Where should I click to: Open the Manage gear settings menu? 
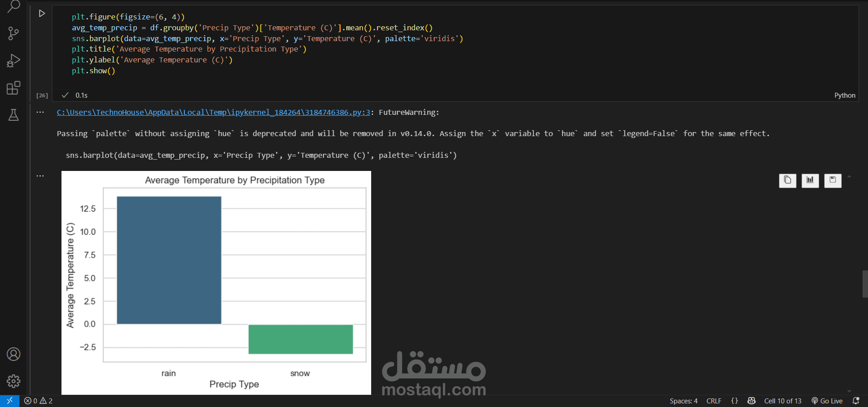pyautogui.click(x=14, y=381)
